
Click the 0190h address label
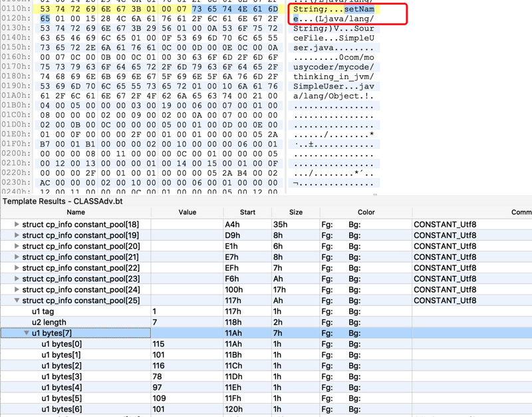(16, 86)
